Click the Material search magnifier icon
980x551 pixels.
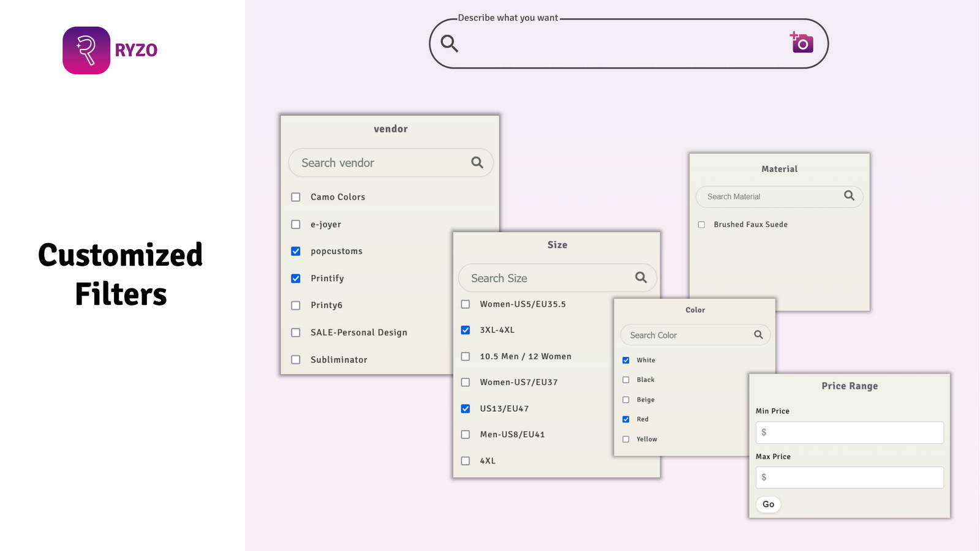(849, 195)
